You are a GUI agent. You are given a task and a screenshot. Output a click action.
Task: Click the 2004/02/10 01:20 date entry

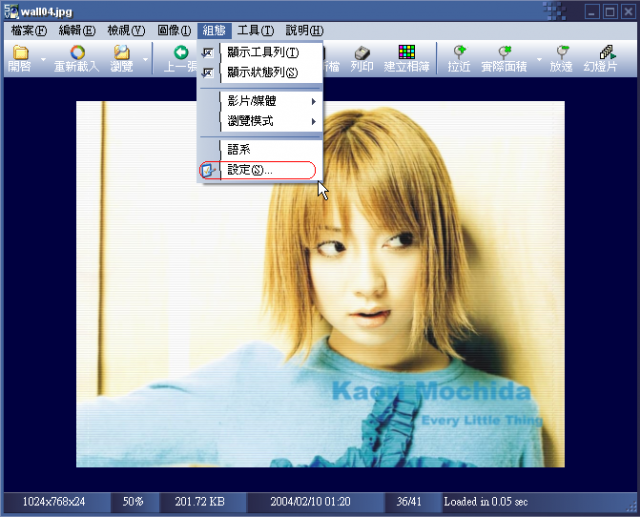coord(311,501)
